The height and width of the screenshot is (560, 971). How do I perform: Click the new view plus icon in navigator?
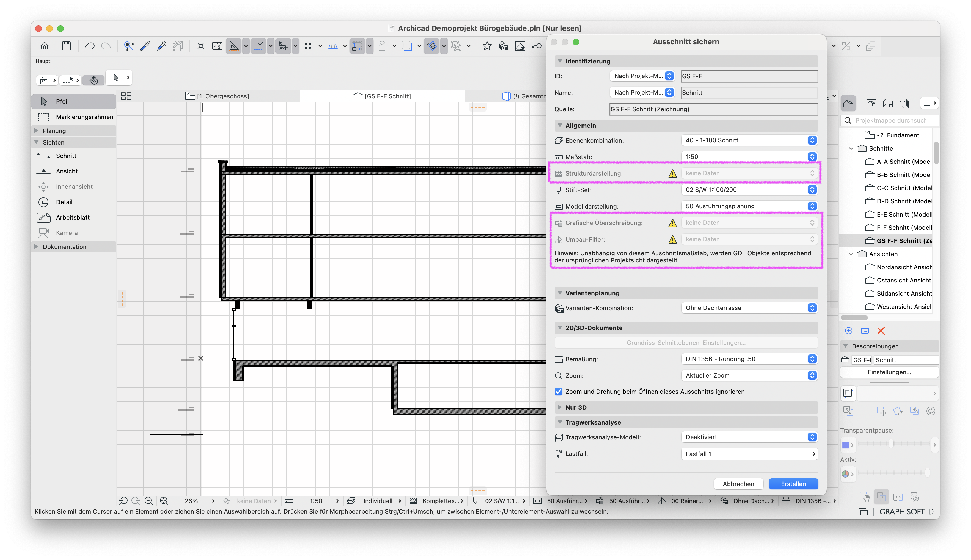(849, 331)
